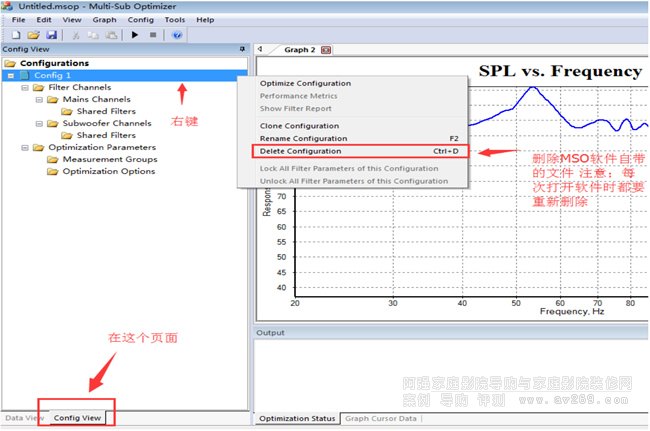
Task: Collapse the Config 1 tree node
Action: point(10,75)
